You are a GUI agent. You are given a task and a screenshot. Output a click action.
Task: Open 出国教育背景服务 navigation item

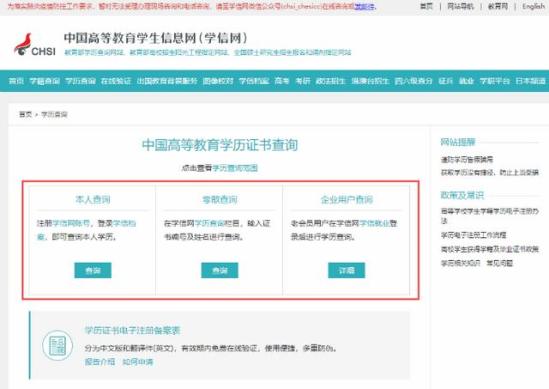[167, 81]
